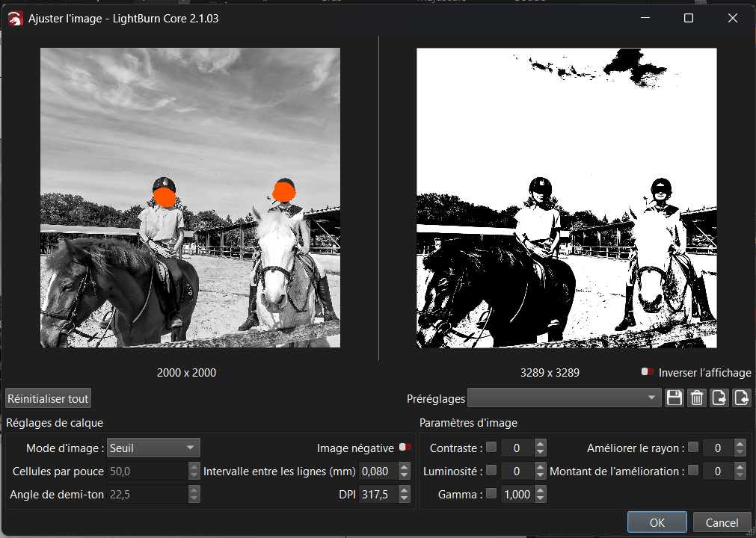Viewport: 756px width, 538px height.
Task: Click the black-and-white threshold preview
Action: 567,197
